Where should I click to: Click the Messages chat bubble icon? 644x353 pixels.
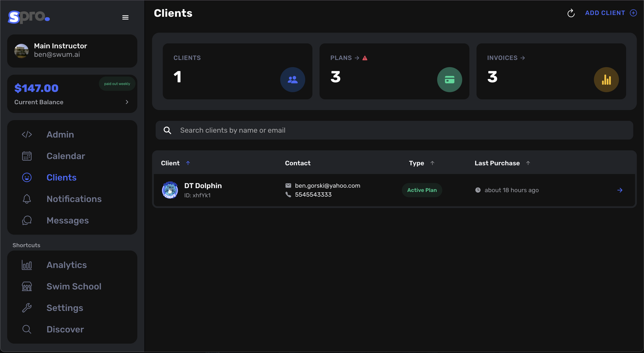[27, 220]
